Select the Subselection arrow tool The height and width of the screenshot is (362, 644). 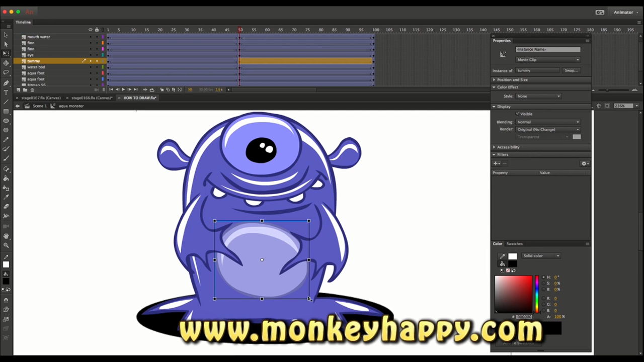pos(6,44)
